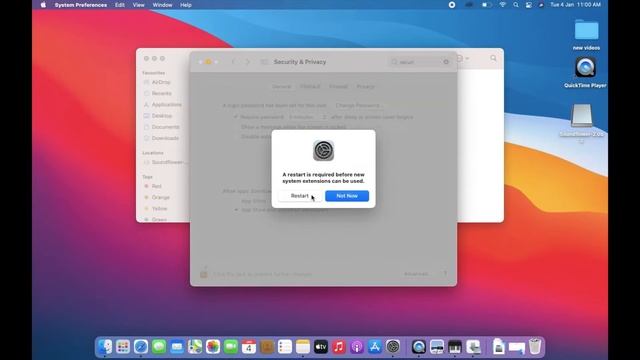The height and width of the screenshot is (360, 640).
Task: Launch Maps from the dock
Action: tap(195, 347)
